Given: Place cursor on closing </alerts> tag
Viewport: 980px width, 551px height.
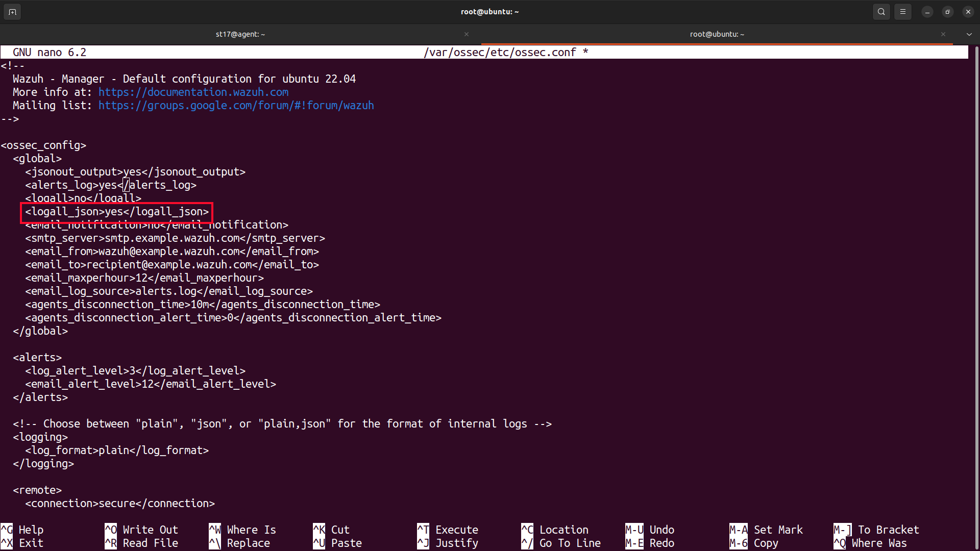Looking at the screenshot, I should 40,397.
